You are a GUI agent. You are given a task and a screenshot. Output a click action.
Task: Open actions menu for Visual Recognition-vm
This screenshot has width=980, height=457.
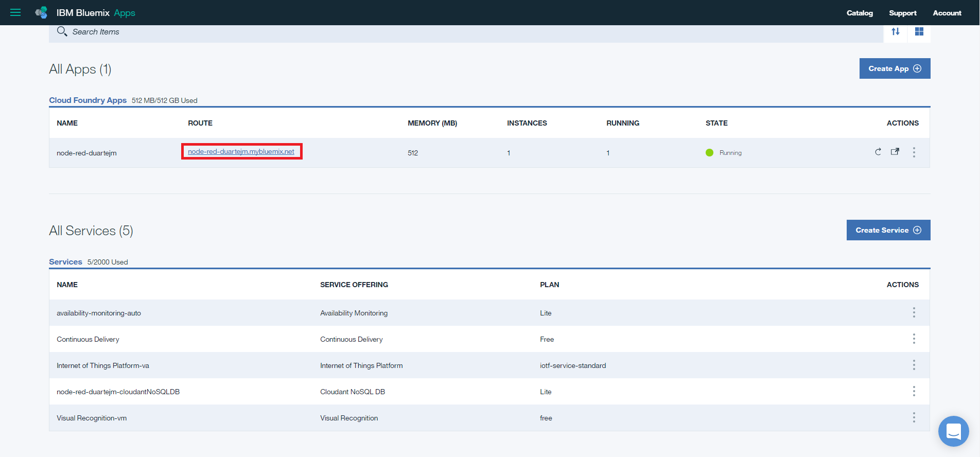click(x=914, y=417)
